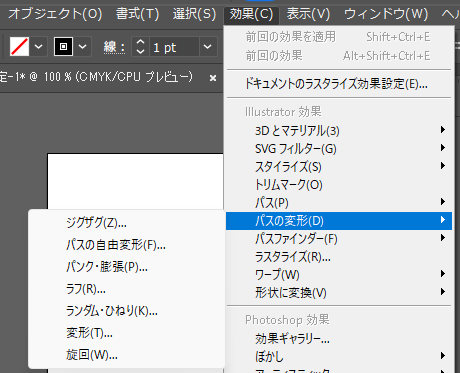The height and width of the screenshot is (373, 460).
Task: Click the 線 stroke label
Action: tap(114, 47)
